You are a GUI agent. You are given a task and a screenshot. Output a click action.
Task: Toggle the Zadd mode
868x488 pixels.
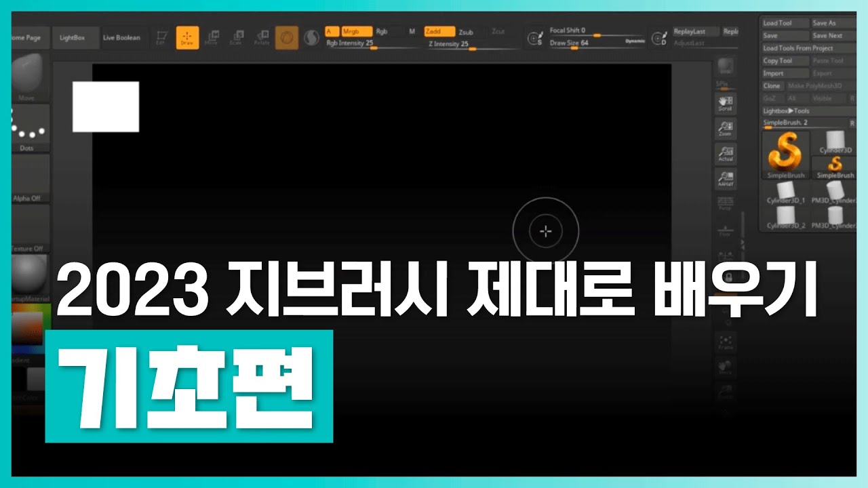(439, 31)
